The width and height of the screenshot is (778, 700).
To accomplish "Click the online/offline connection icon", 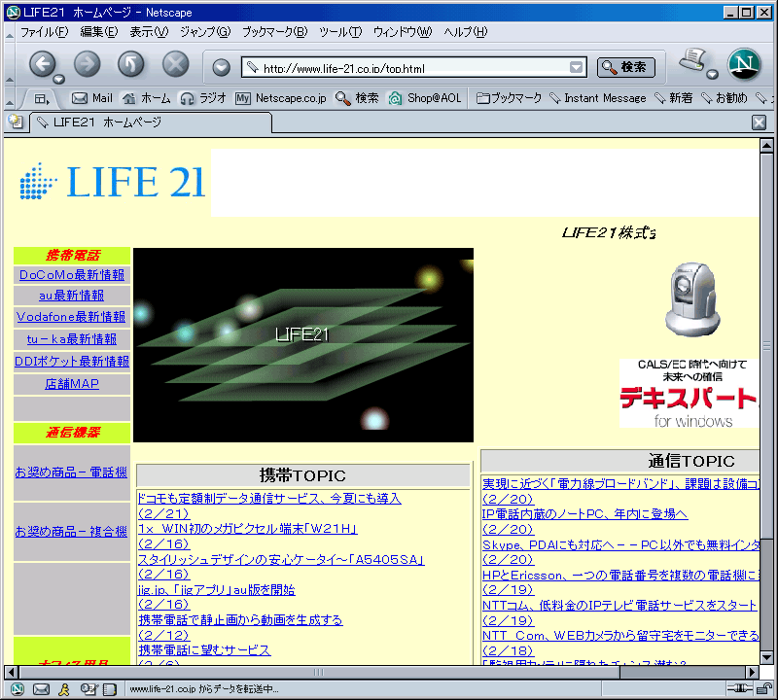I will [740, 688].
